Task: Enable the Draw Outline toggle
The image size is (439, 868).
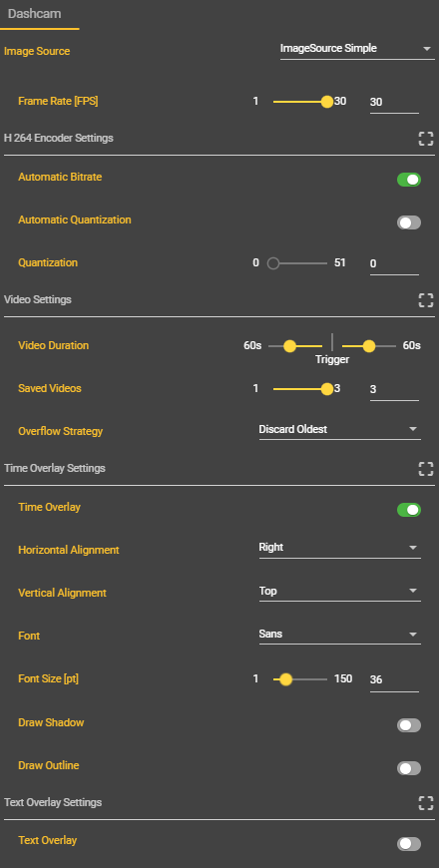Action: click(409, 768)
